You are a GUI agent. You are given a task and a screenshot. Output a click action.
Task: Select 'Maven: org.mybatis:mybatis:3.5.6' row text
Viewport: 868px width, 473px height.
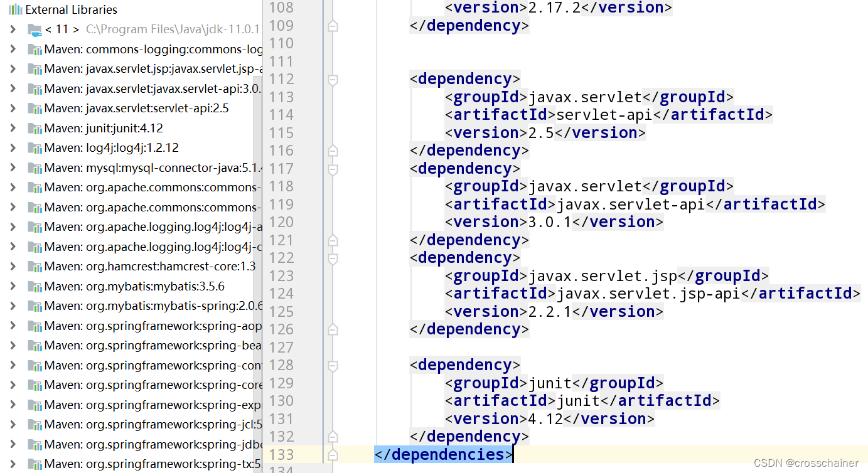134,287
